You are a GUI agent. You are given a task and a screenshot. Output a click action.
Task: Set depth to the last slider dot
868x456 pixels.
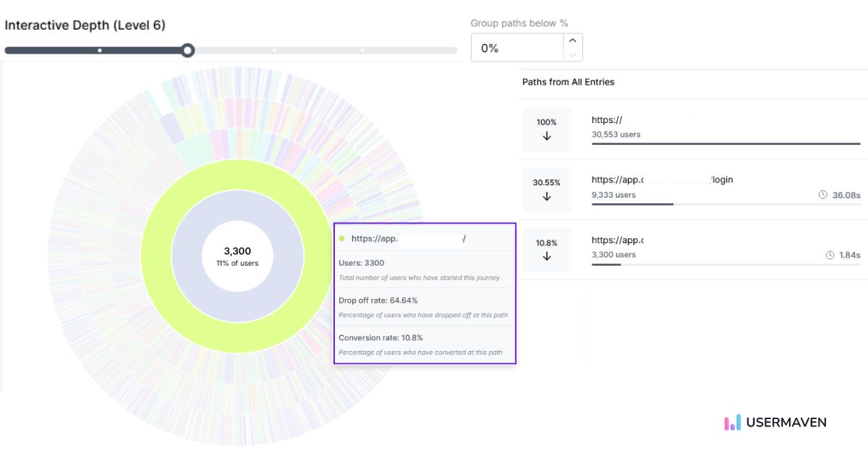tap(362, 51)
